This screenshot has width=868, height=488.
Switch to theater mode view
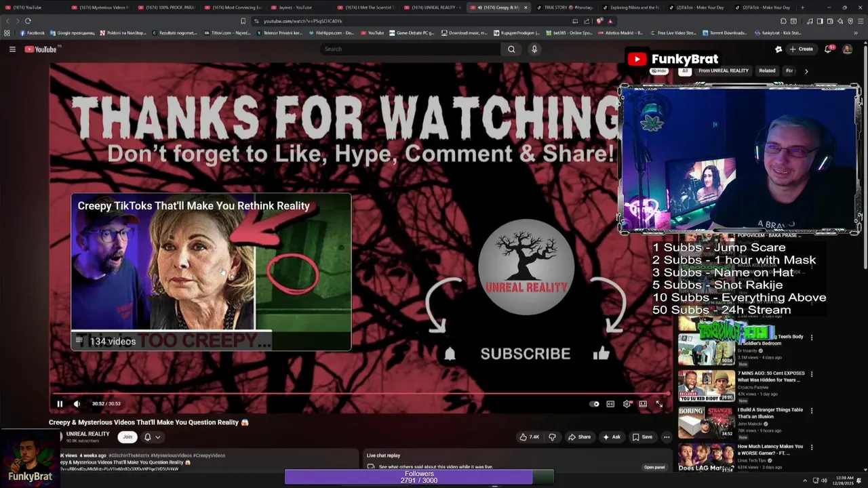[643, 404]
